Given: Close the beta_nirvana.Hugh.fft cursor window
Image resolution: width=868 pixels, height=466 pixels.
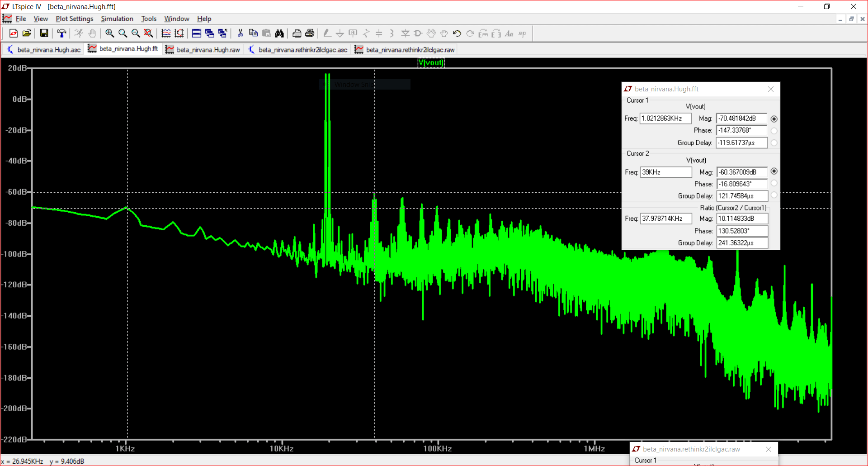Looking at the screenshot, I should (x=771, y=89).
